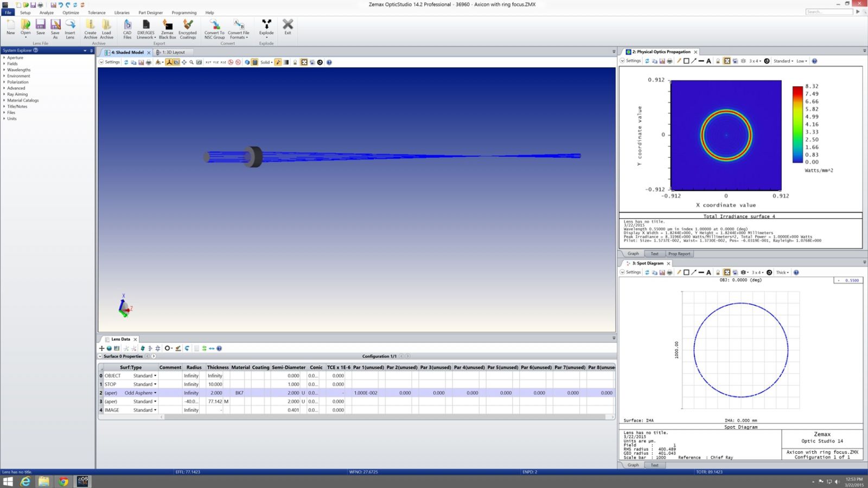Close the Lens Data tab
The image size is (868, 488).
click(136, 339)
